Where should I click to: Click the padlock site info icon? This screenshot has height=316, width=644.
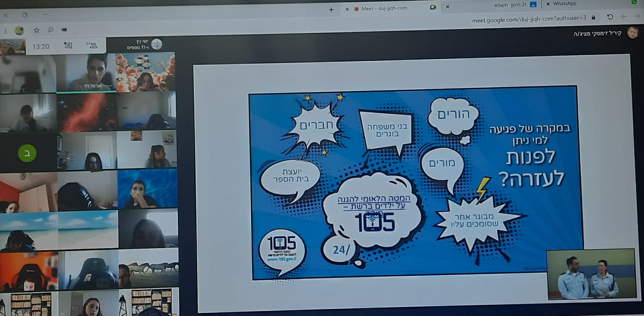(x=594, y=17)
